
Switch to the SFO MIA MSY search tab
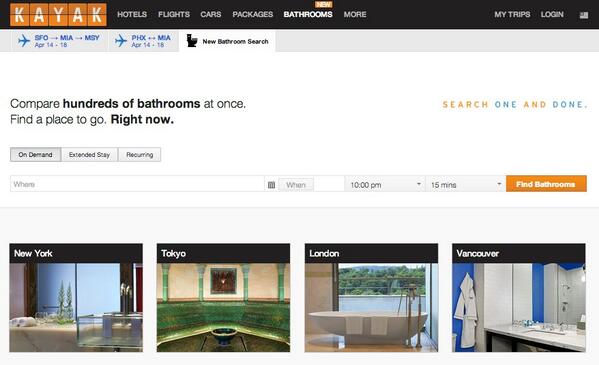pos(59,41)
